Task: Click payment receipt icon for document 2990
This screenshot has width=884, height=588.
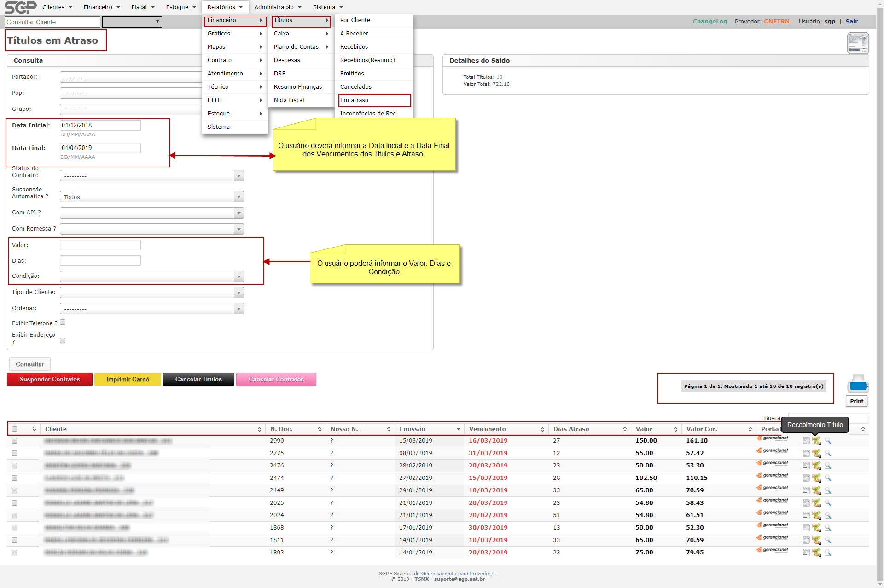Action: pos(816,441)
